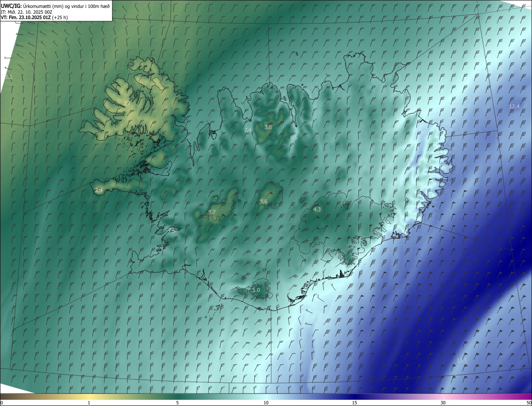Screen dimensions: 532x406
Task: Click the 10 tick on the colour scale
Action: pyautogui.click(x=266, y=403)
